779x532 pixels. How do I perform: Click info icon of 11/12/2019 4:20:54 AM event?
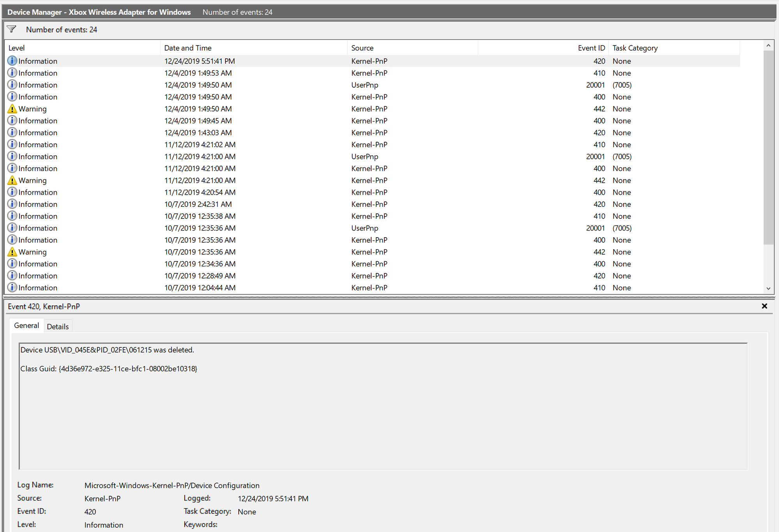[x=12, y=192]
